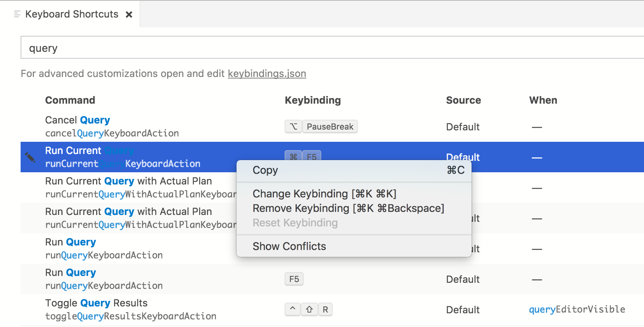Image resolution: width=644 pixels, height=327 pixels.
Task: Click Default source of Cancel Query row
Action: click(x=463, y=127)
